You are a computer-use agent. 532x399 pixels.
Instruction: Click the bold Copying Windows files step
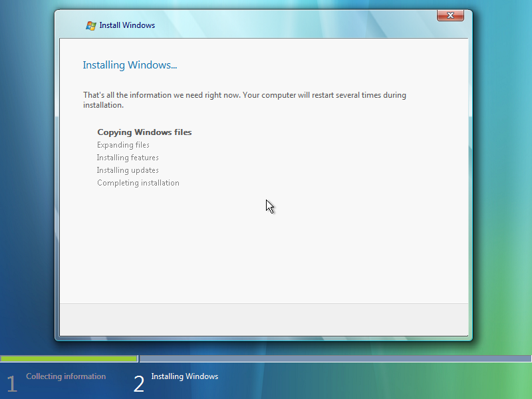pyautogui.click(x=144, y=132)
